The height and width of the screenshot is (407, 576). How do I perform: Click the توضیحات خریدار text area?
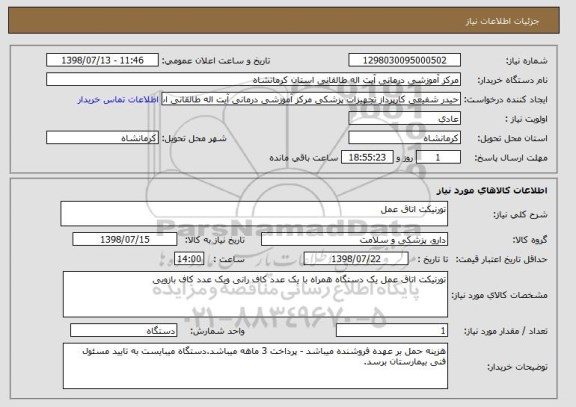255,366
